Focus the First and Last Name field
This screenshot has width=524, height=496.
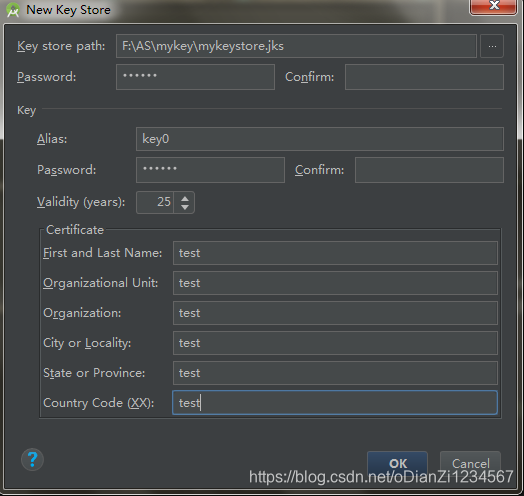pyautogui.click(x=335, y=253)
